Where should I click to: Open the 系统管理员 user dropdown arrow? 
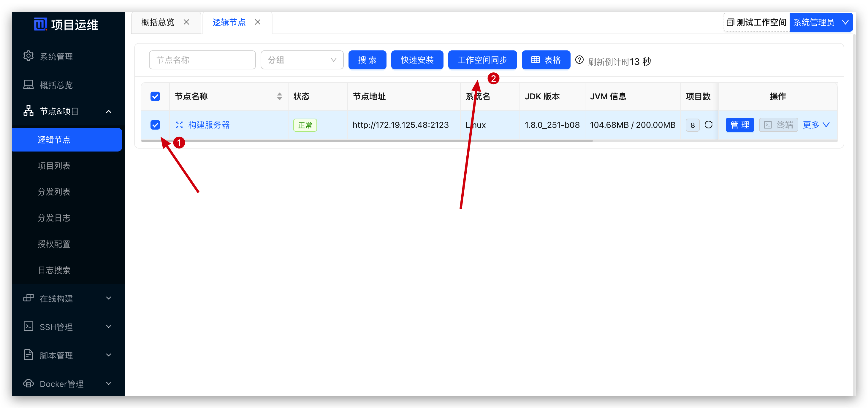tap(845, 22)
